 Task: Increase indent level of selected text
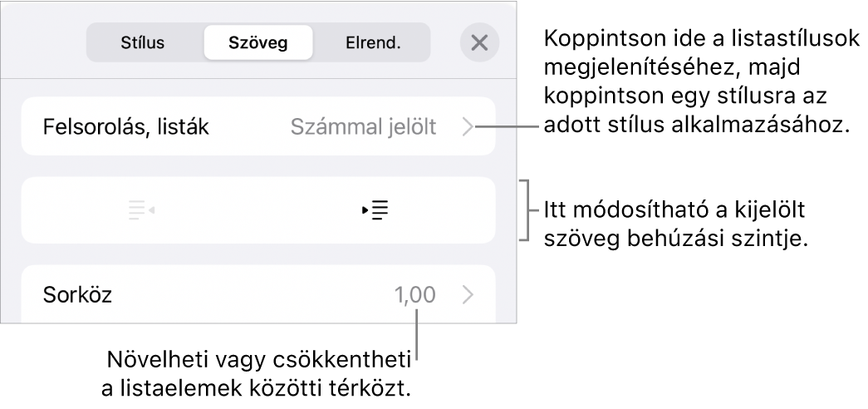(x=376, y=210)
